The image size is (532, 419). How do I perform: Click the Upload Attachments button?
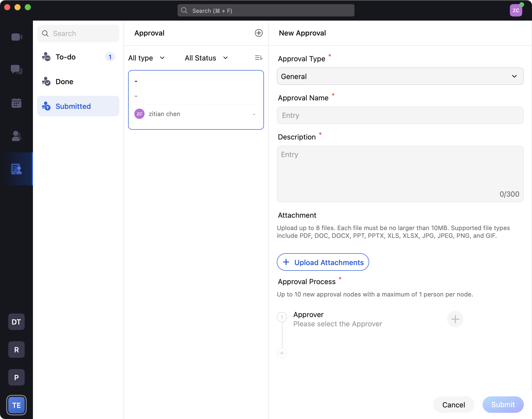pos(323,262)
